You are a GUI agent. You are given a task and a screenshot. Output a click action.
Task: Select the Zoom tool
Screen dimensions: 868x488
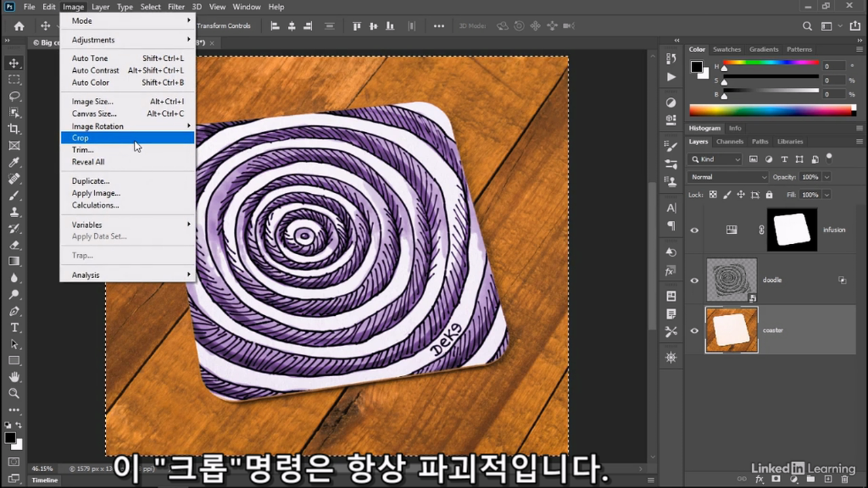(x=14, y=393)
